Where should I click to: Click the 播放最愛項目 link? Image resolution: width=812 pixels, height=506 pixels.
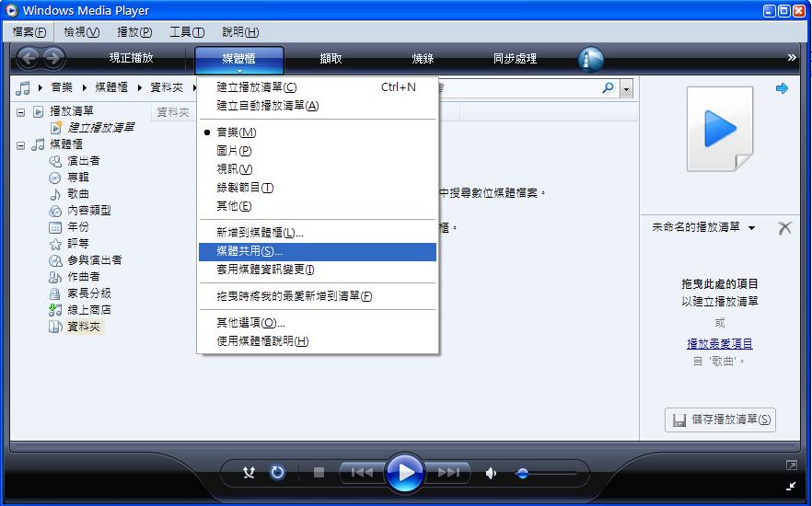click(719, 343)
